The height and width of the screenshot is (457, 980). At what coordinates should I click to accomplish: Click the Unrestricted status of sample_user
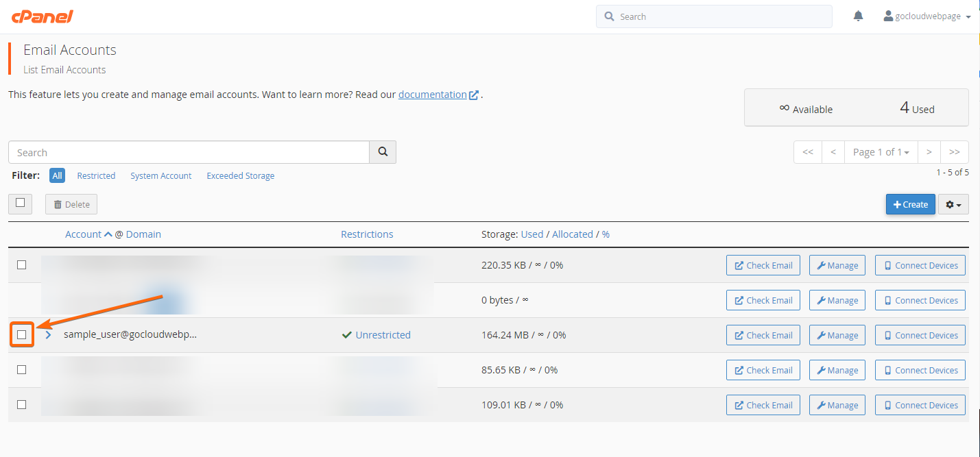tap(377, 335)
